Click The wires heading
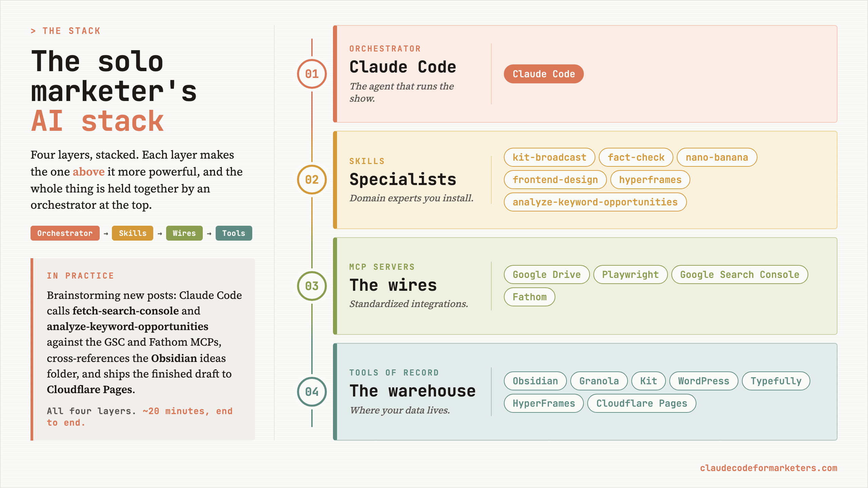 pyautogui.click(x=393, y=285)
